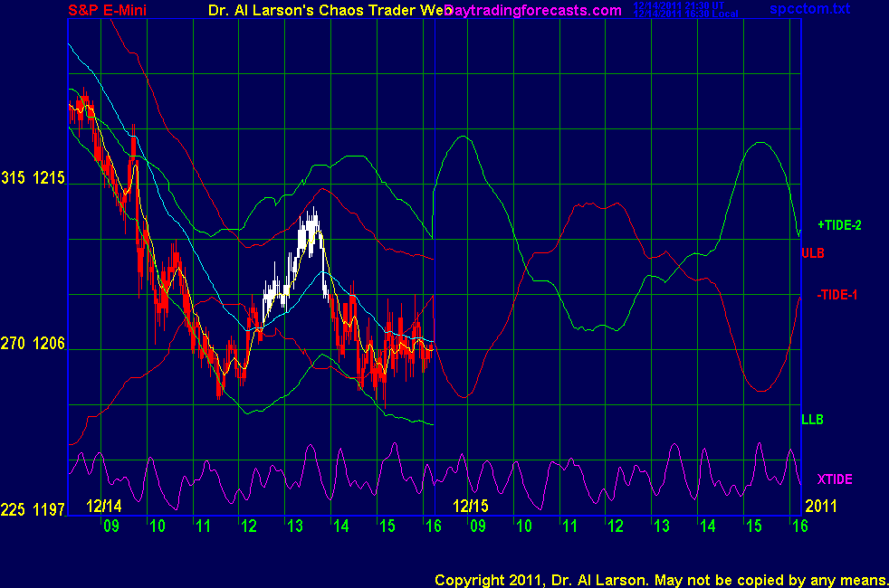Click the 15 hour label of the 12/14 session
The height and width of the screenshot is (588, 889).
tap(387, 526)
